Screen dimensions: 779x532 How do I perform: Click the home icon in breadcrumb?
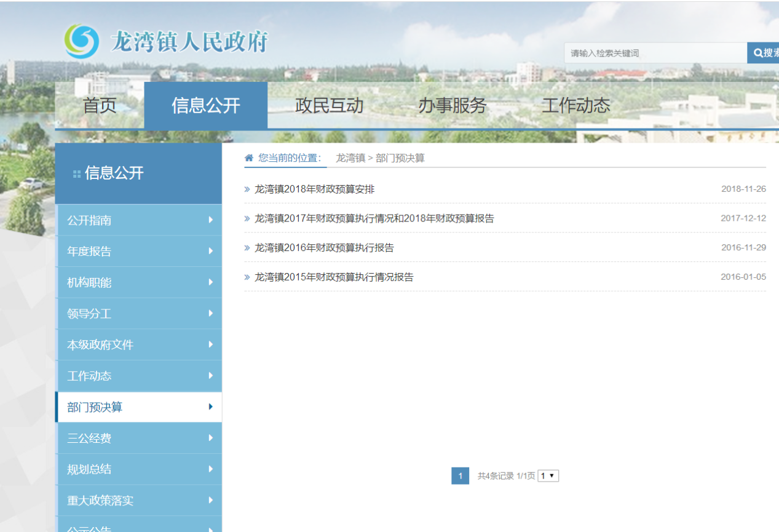pyautogui.click(x=249, y=157)
